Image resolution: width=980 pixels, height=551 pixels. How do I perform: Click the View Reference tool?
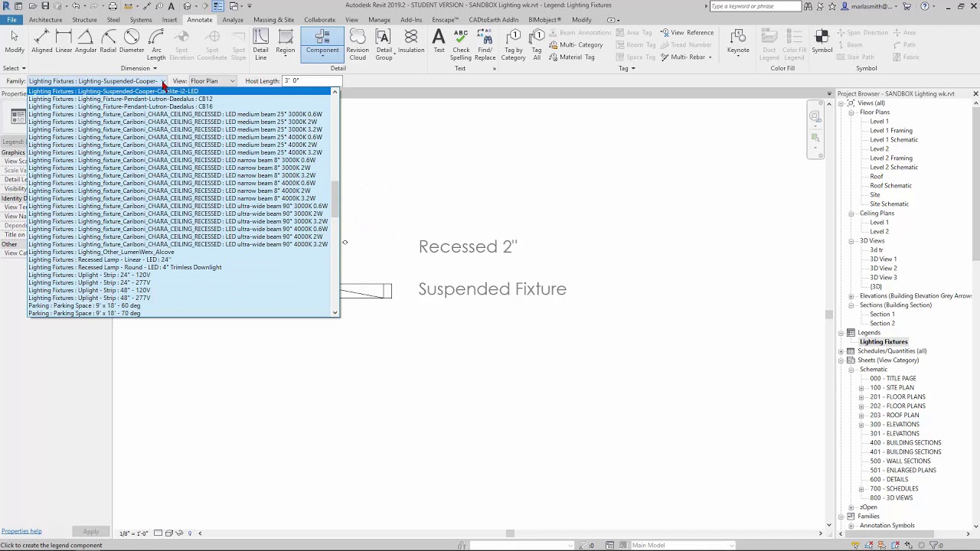tap(687, 33)
